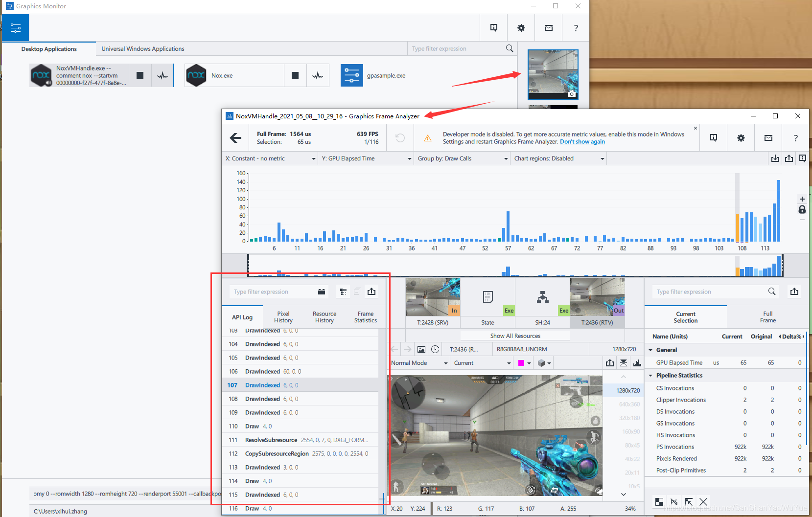This screenshot has height=517, width=812.
Task: Click the export chart icon above bar chart
Action: pyautogui.click(x=789, y=158)
